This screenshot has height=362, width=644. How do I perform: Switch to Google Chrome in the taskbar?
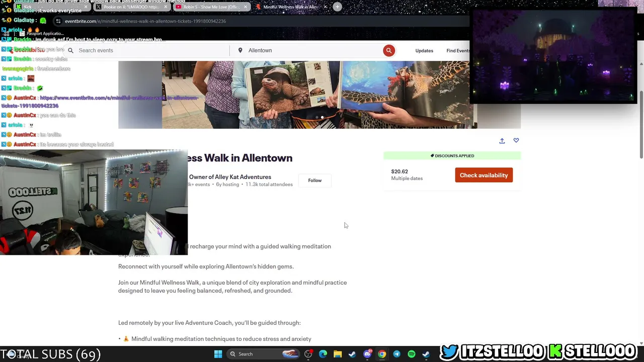(x=382, y=354)
